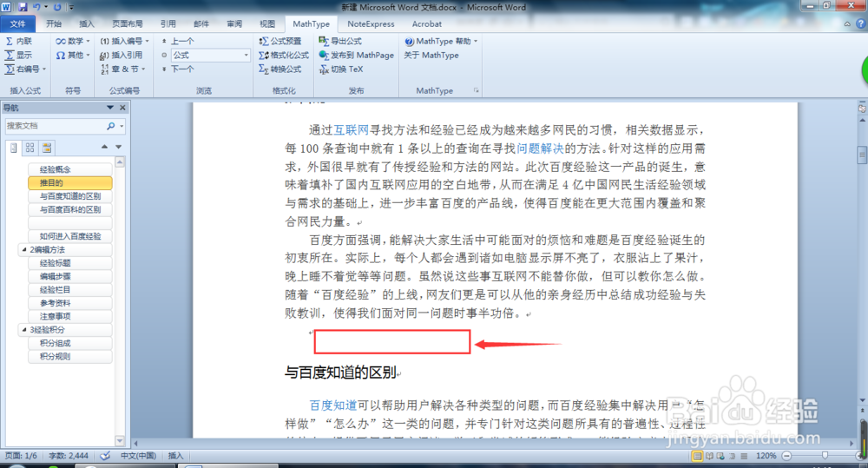Click the zoom slider handle

(825, 455)
